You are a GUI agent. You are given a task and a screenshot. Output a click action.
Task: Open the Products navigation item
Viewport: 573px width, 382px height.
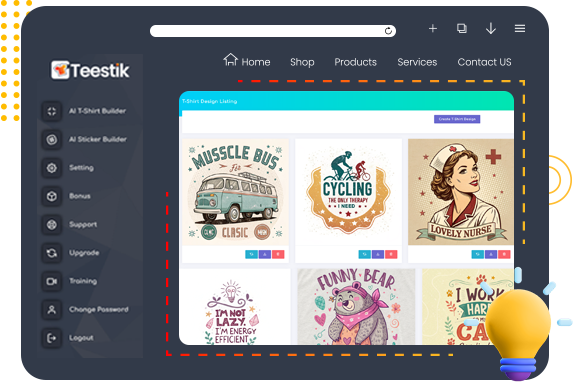(x=356, y=62)
